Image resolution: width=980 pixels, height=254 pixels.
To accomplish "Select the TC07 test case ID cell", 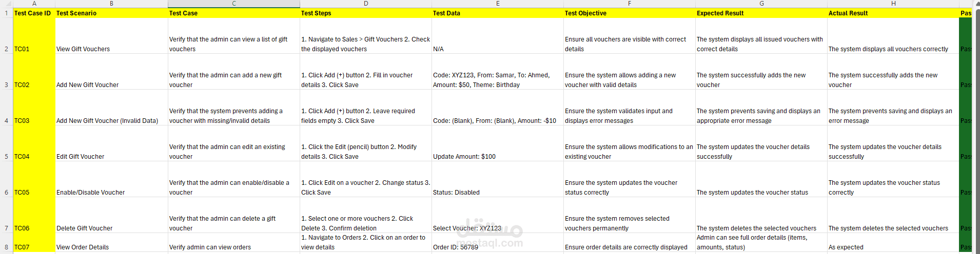I will pos(33,247).
